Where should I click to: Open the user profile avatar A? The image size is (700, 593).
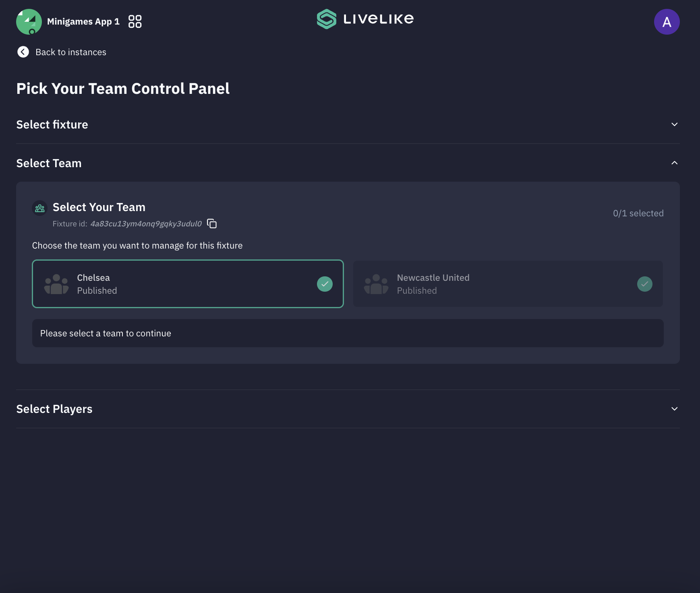click(667, 22)
